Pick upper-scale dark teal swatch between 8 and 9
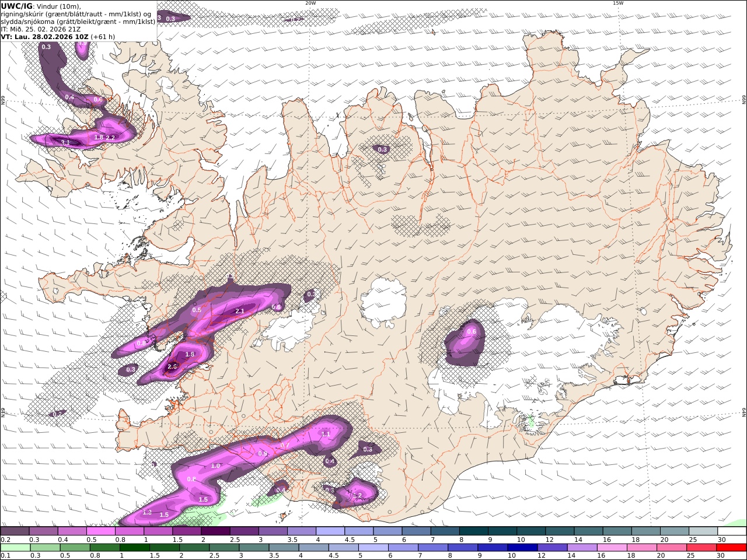 pyautogui.click(x=474, y=531)
